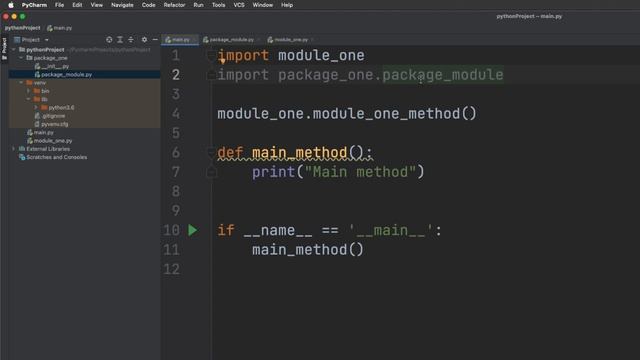Image resolution: width=640 pixels, height=360 pixels.
Task: Click main_method() call on line 11
Action: 308,250
